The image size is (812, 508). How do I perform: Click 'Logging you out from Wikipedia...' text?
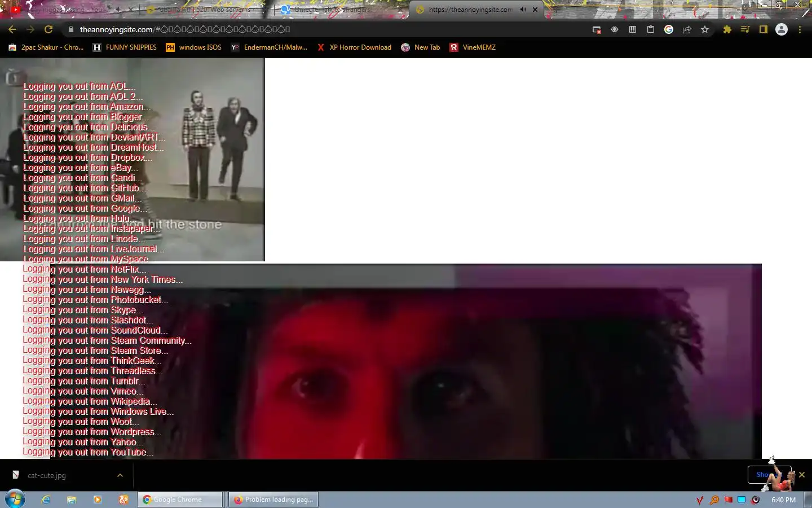tap(90, 401)
